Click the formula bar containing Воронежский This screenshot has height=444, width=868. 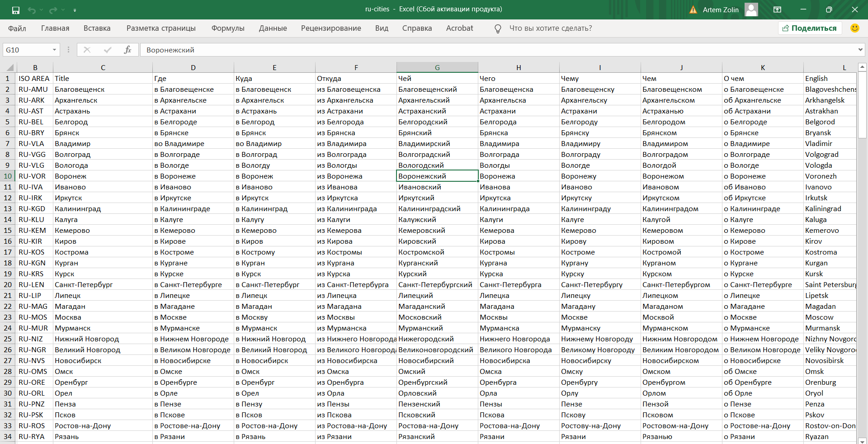coord(497,50)
